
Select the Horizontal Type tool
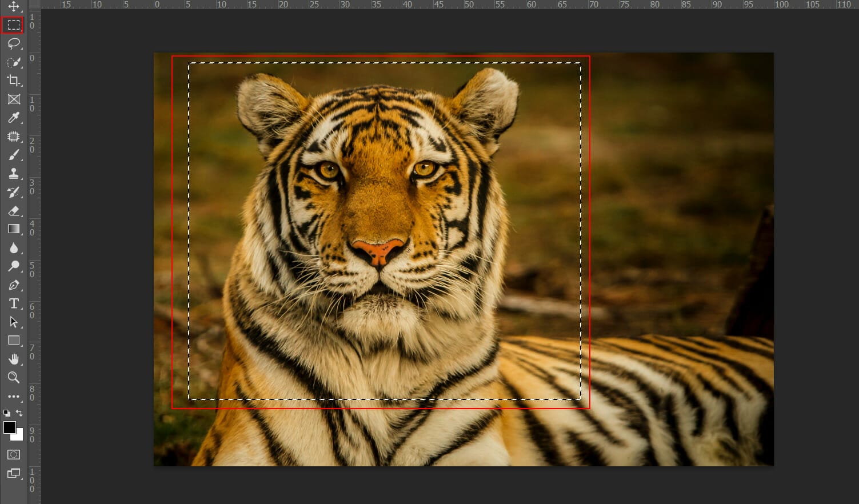(x=13, y=303)
